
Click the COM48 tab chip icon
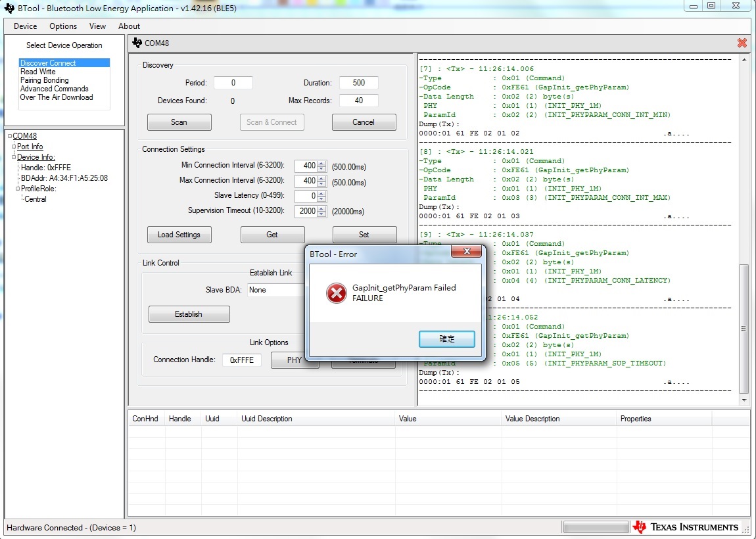point(137,43)
